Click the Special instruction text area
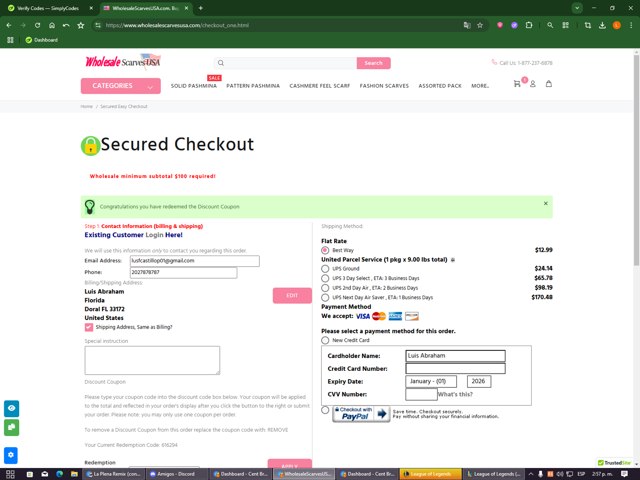This screenshot has height=480, width=640. click(x=152, y=360)
